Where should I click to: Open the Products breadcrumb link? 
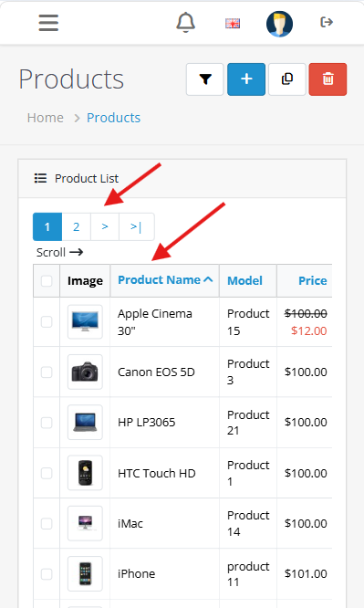coord(114,118)
